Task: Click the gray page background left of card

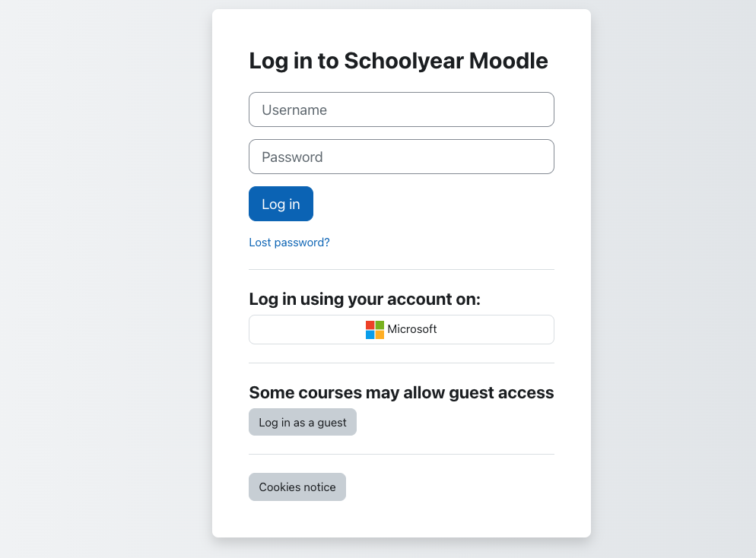Action: [106, 279]
